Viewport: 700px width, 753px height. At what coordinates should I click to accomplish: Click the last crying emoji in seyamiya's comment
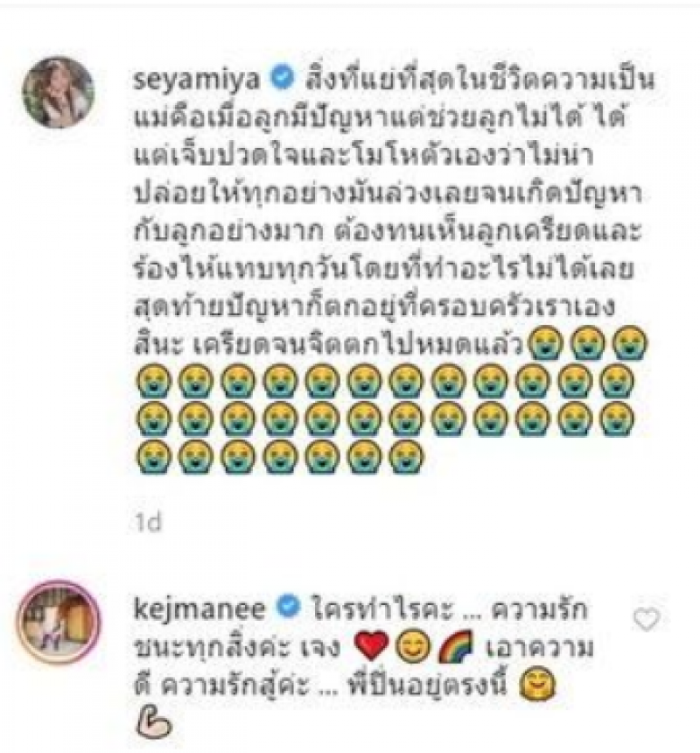(407, 457)
